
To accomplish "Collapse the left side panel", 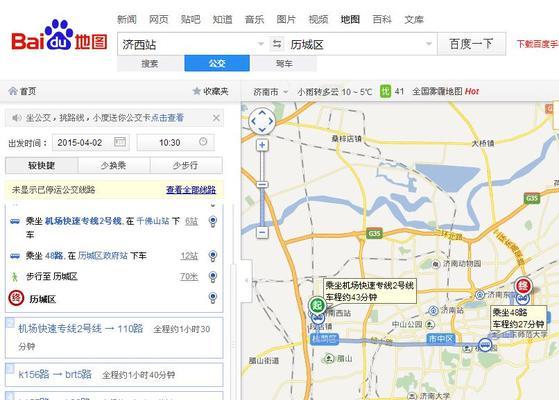I will pyautogui.click(x=246, y=281).
